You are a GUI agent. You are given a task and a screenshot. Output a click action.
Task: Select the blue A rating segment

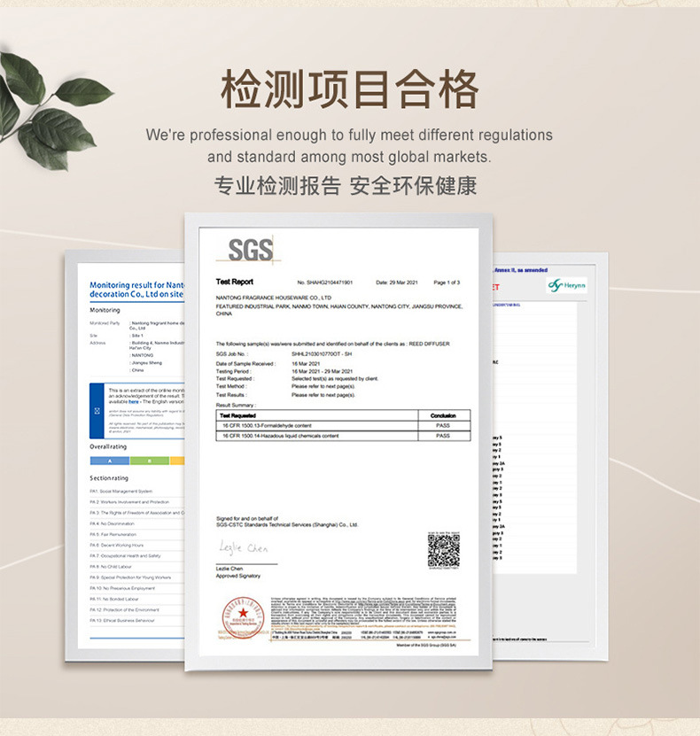point(110,461)
